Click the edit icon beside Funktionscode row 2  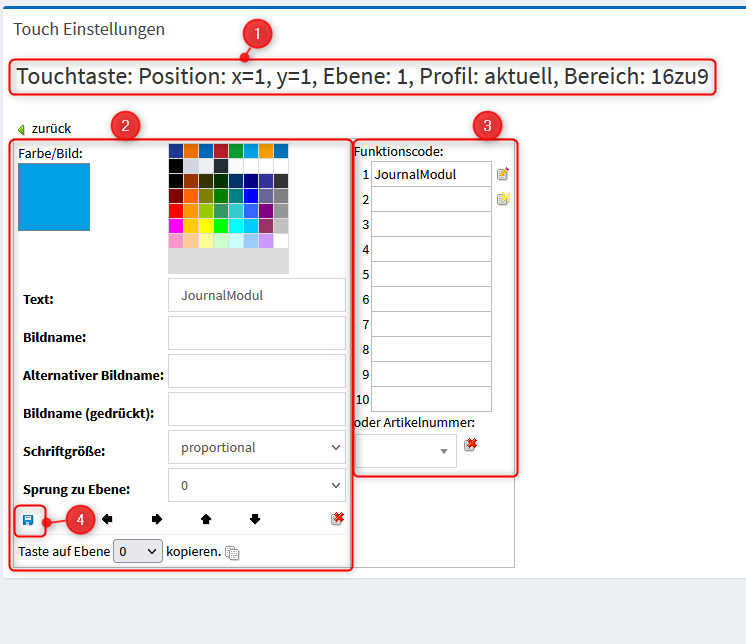click(x=503, y=199)
